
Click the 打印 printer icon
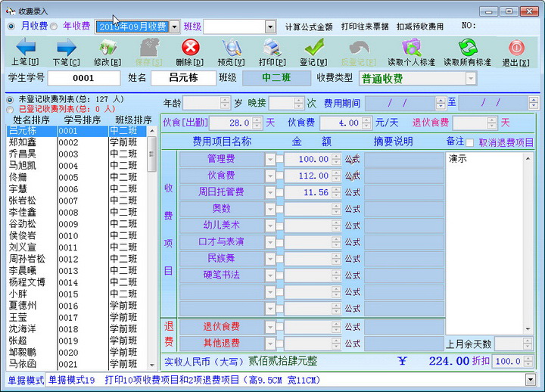[272, 47]
